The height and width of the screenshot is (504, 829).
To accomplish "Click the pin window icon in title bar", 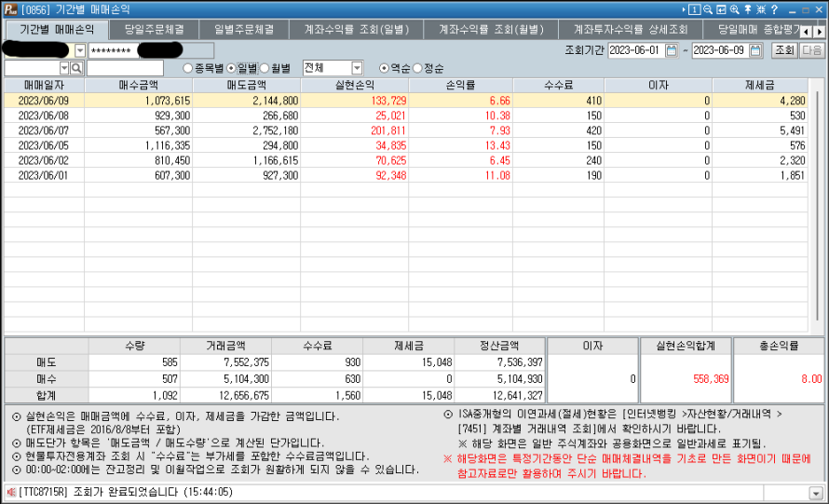I will [748, 9].
